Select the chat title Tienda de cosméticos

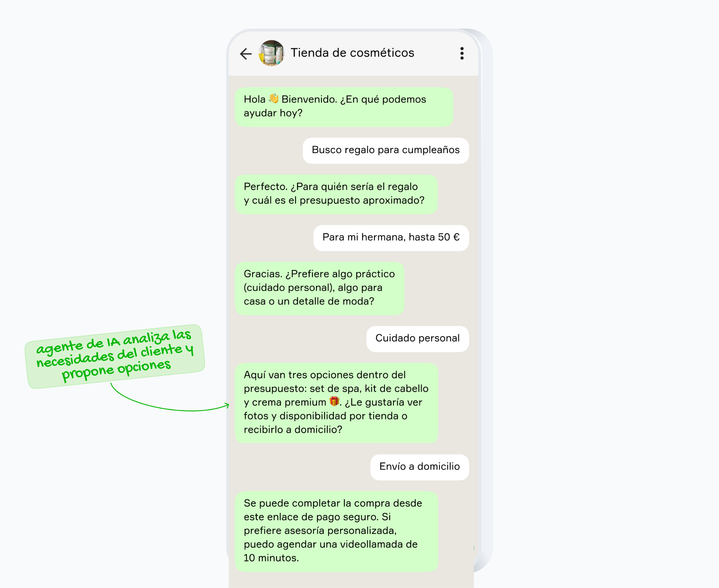(x=352, y=53)
